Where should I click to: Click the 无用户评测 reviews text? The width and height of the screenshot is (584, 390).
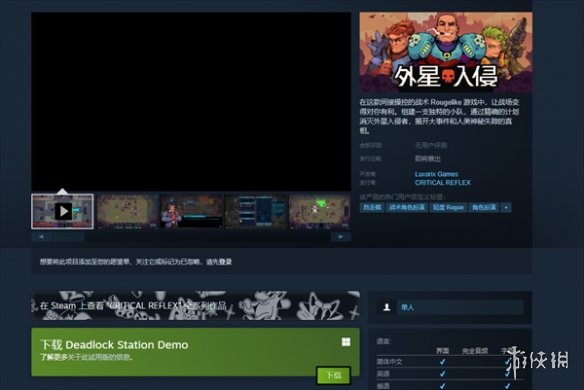click(431, 145)
